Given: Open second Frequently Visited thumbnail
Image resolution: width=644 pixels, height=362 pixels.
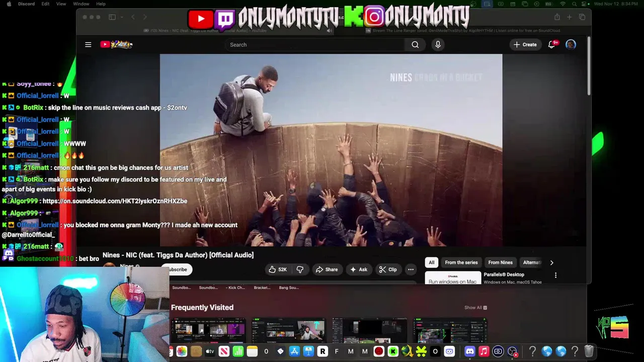Looking at the screenshot, I should (289, 330).
